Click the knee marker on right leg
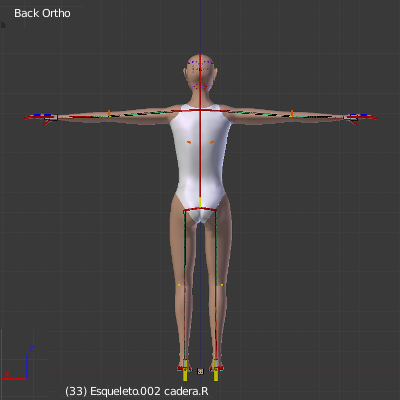Viewport: 400px width, 400px height. click(220, 285)
